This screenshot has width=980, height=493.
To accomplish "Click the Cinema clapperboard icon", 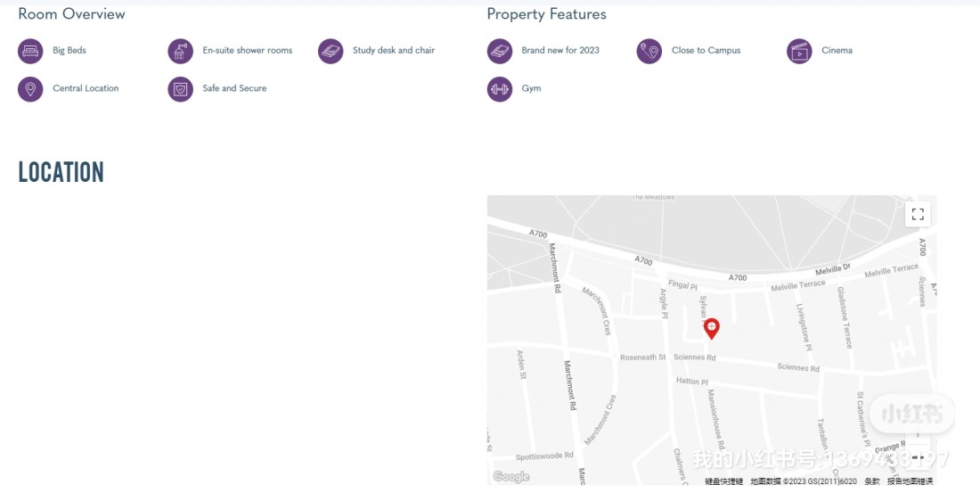I will click(799, 52).
